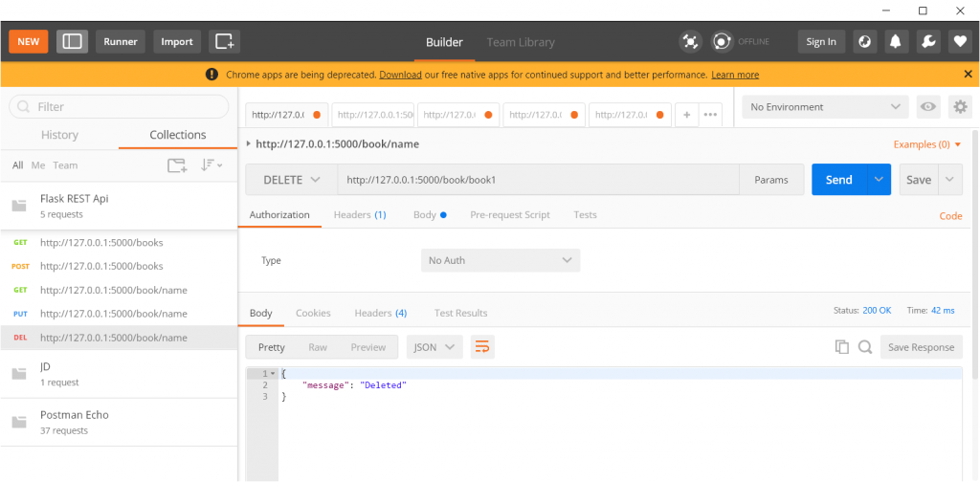Select Pretty response view
Image resolution: width=980 pixels, height=482 pixels.
tap(271, 347)
